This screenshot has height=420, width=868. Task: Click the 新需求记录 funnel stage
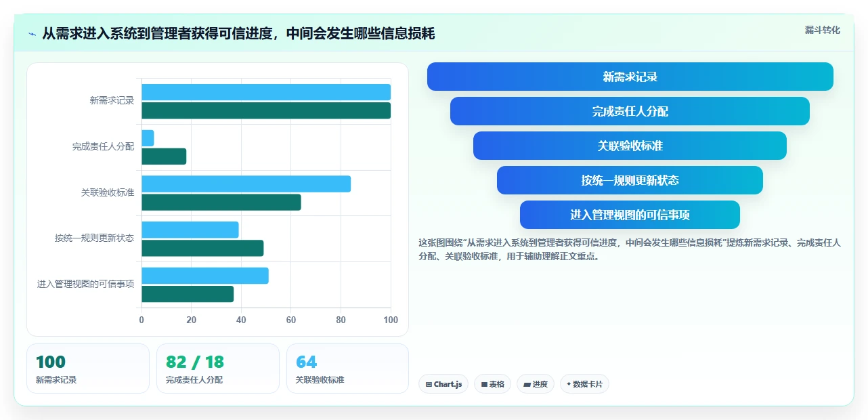[630, 77]
